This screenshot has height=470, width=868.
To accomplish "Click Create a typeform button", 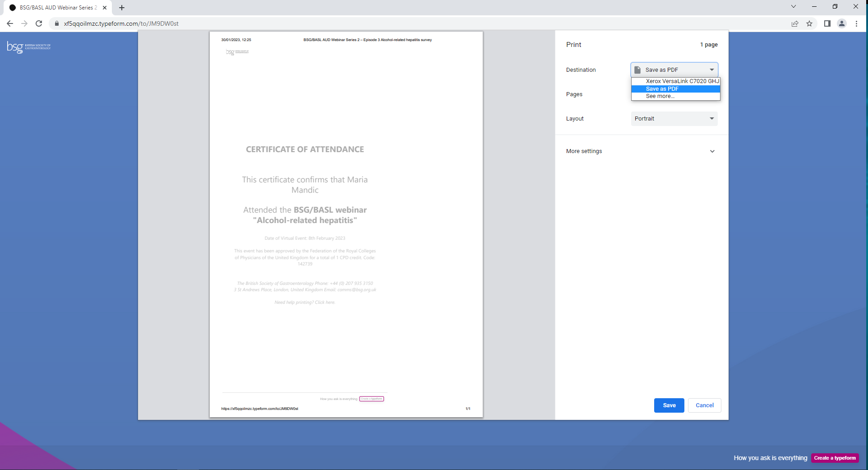I will pos(835,458).
